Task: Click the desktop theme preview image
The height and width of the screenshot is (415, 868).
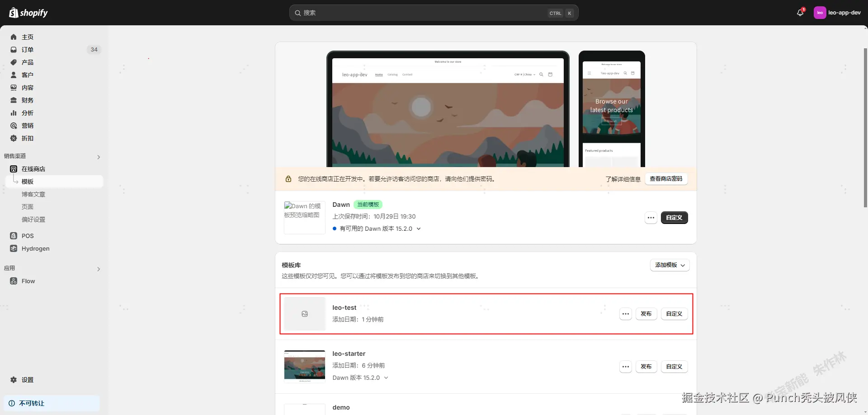Action: (x=448, y=109)
